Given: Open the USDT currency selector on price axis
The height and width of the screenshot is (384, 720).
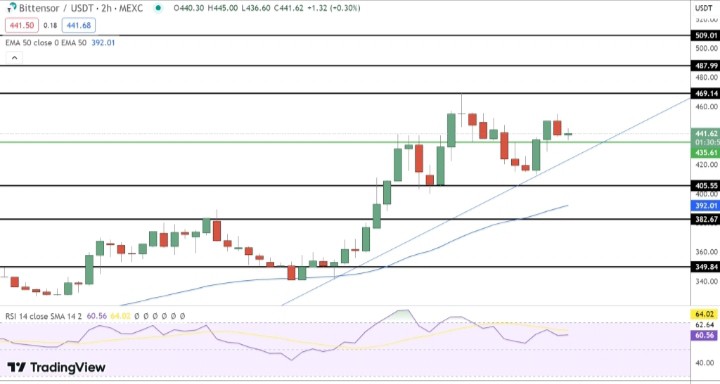Looking at the screenshot, I should (703, 8).
